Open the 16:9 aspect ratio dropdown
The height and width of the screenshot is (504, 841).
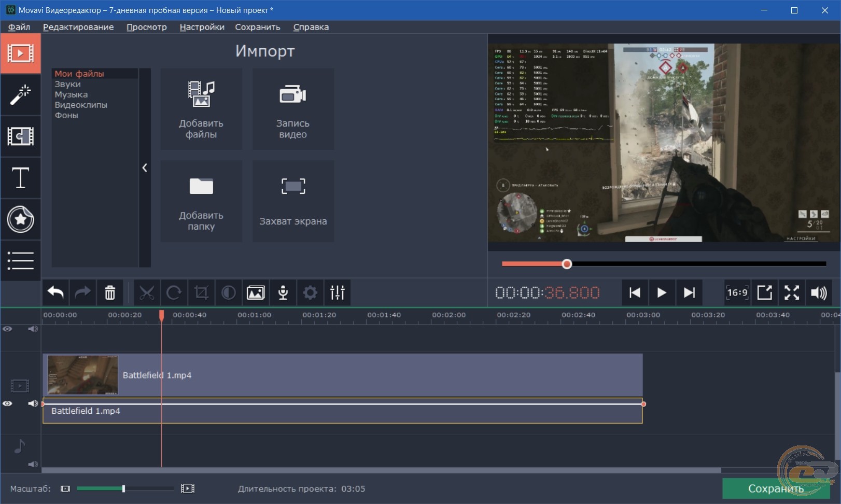(737, 293)
